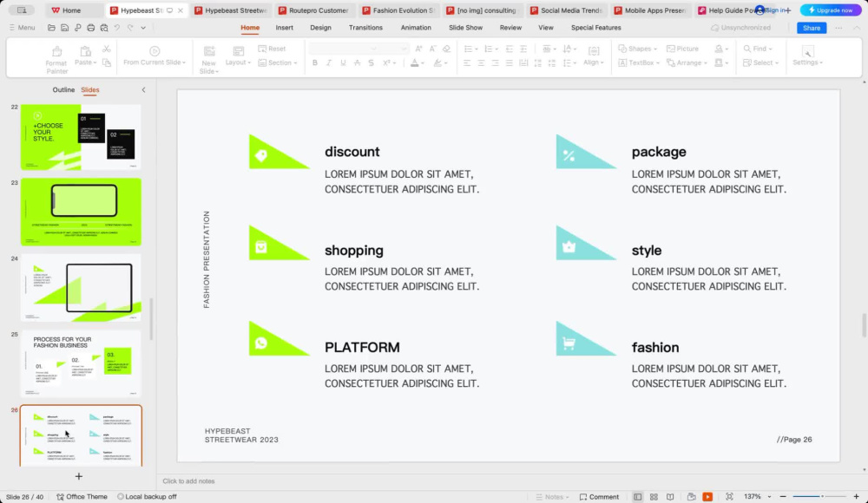Image resolution: width=868 pixels, height=503 pixels.
Task: Toggle Local backup off indicator
Action: (x=147, y=497)
